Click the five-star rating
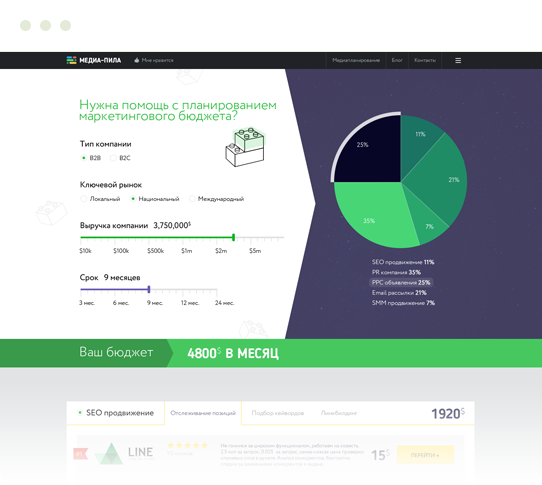542x485 pixels. [x=188, y=445]
